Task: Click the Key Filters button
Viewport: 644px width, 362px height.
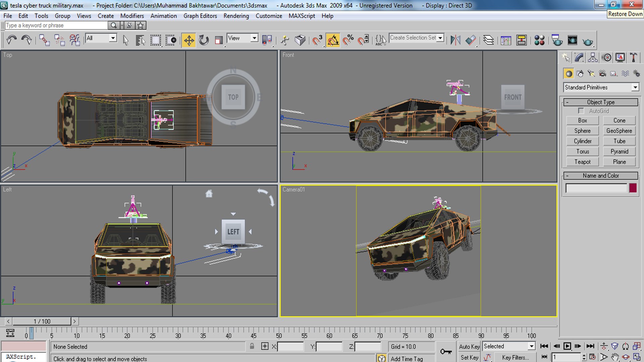Action: pos(515,357)
